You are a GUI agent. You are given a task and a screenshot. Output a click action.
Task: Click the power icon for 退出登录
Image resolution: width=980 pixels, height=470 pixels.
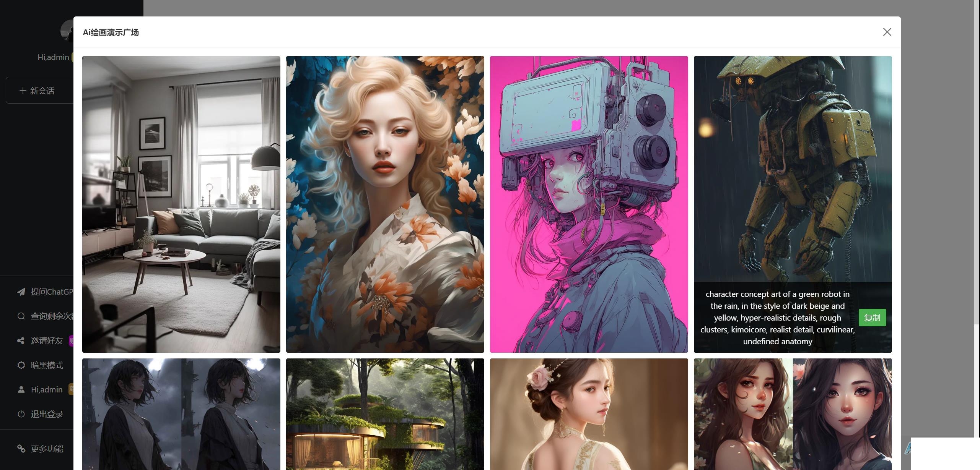click(x=21, y=414)
